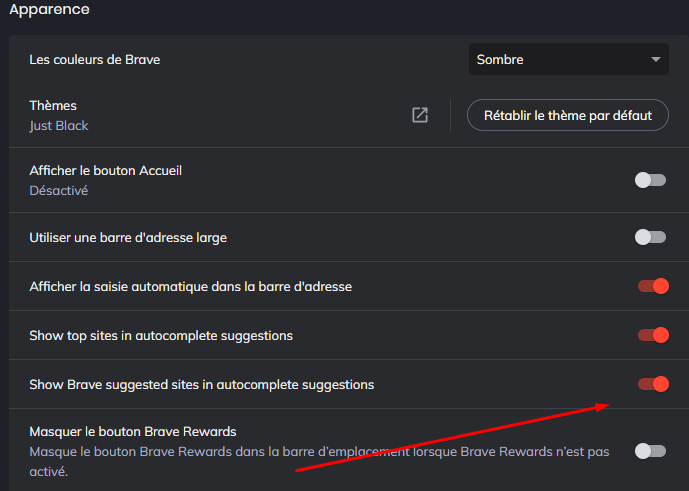Enable Masquer le bouton Brave Rewards toggle

tap(650, 451)
